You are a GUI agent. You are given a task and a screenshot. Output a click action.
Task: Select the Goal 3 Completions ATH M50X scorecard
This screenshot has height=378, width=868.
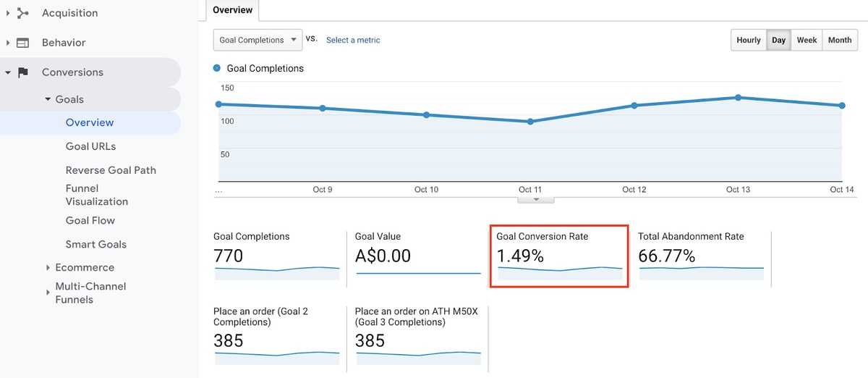click(418, 337)
